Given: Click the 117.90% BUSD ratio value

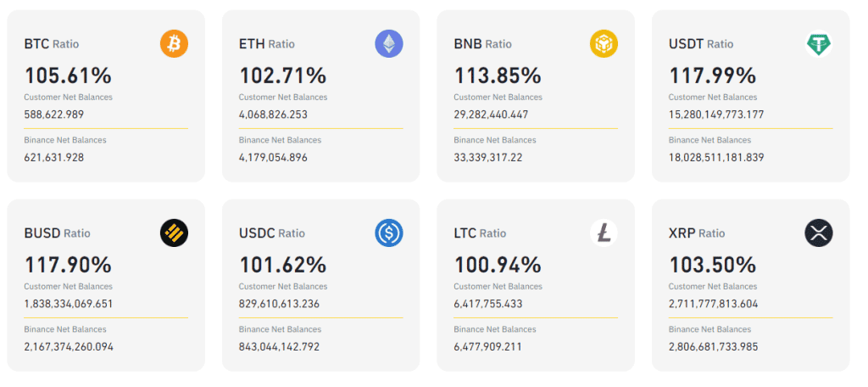Looking at the screenshot, I should [x=68, y=265].
